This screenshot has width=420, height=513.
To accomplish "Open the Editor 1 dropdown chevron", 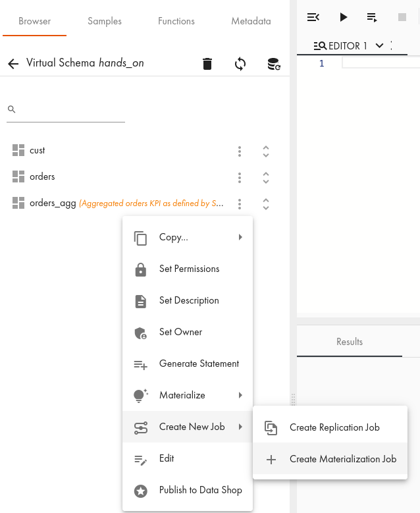I will click(x=379, y=45).
